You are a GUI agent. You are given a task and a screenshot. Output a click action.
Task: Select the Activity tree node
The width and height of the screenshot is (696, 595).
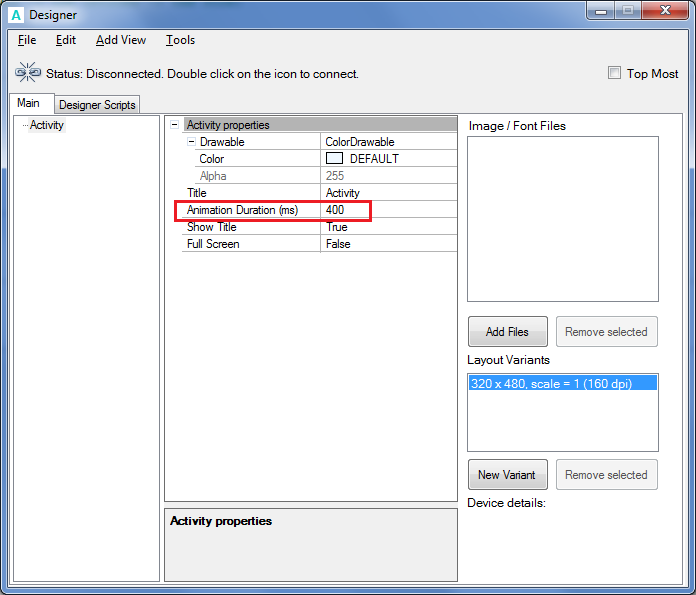47,125
